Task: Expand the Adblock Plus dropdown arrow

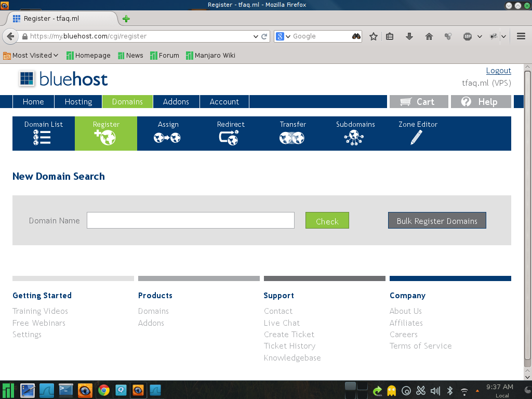Action: tap(480, 36)
